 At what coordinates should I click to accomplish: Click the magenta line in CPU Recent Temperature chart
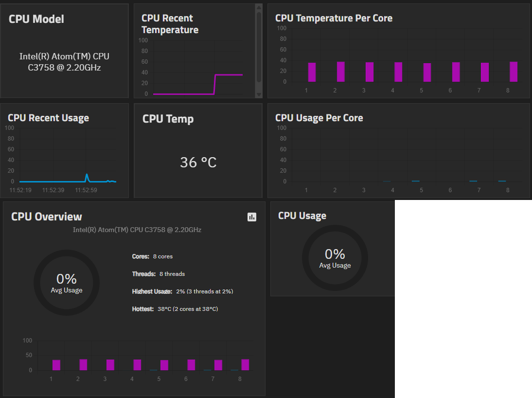point(229,74)
